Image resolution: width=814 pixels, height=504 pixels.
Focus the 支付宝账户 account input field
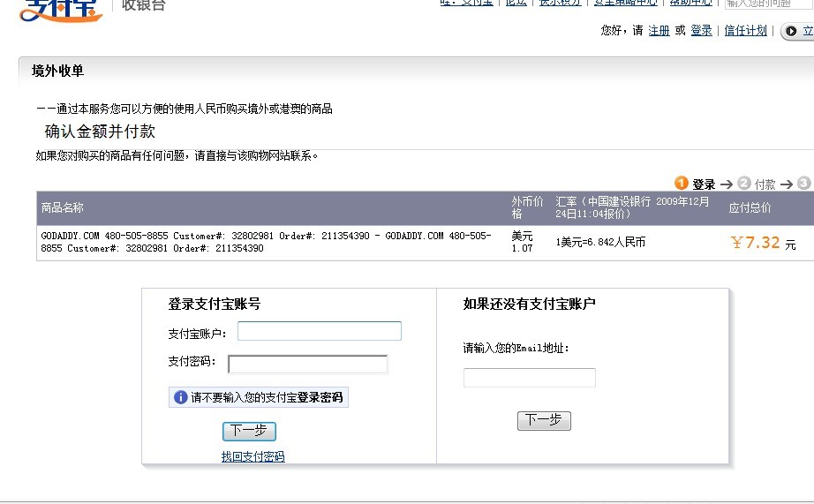[x=319, y=331]
